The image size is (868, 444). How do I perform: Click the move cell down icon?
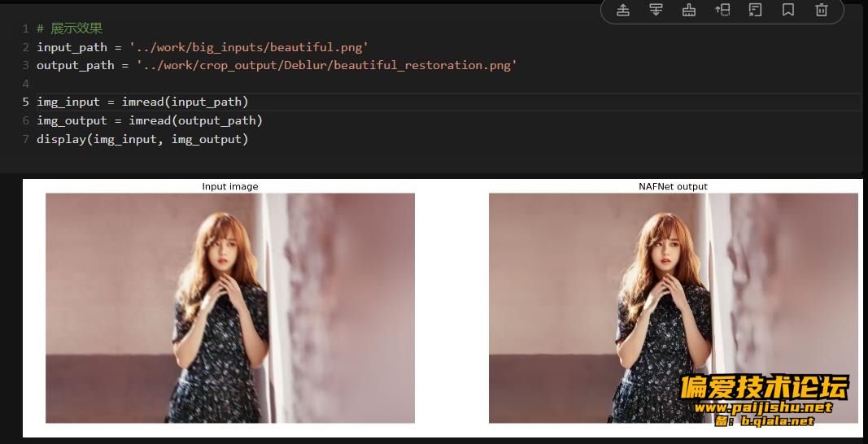click(x=656, y=10)
